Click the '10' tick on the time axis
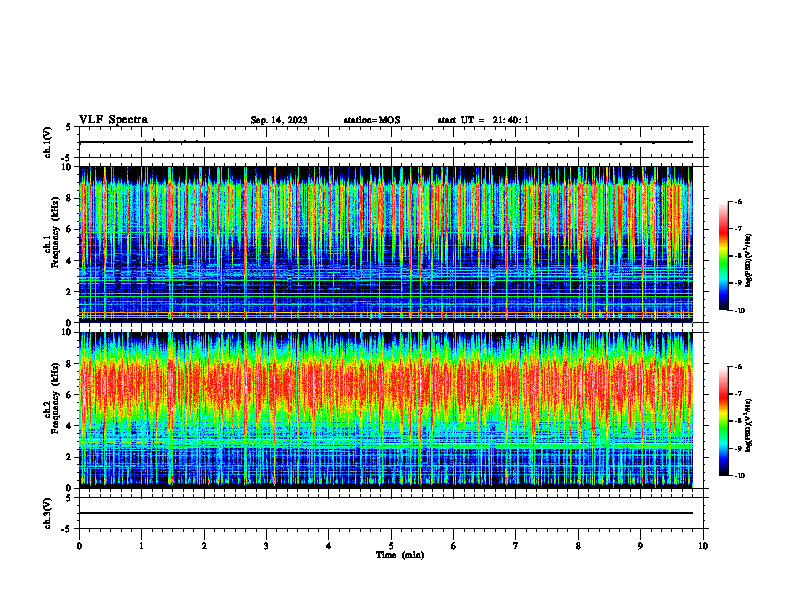This screenshot has height=612, width=792. [703, 546]
